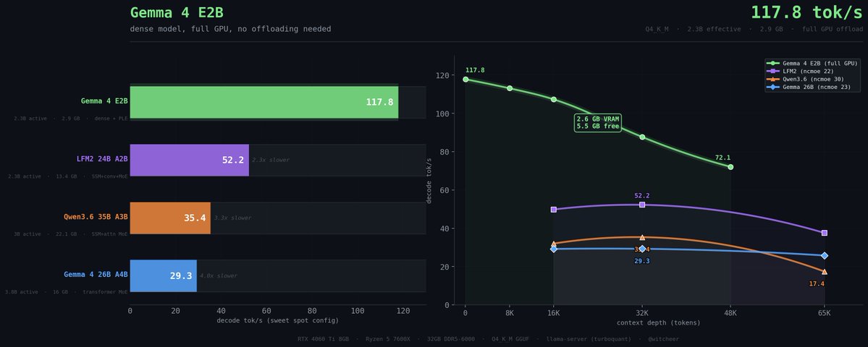Select '2.3B active · 2.9 GB · dense + PLE' caption
Viewport: 868px width, 347px height.
pyautogui.click(x=71, y=119)
